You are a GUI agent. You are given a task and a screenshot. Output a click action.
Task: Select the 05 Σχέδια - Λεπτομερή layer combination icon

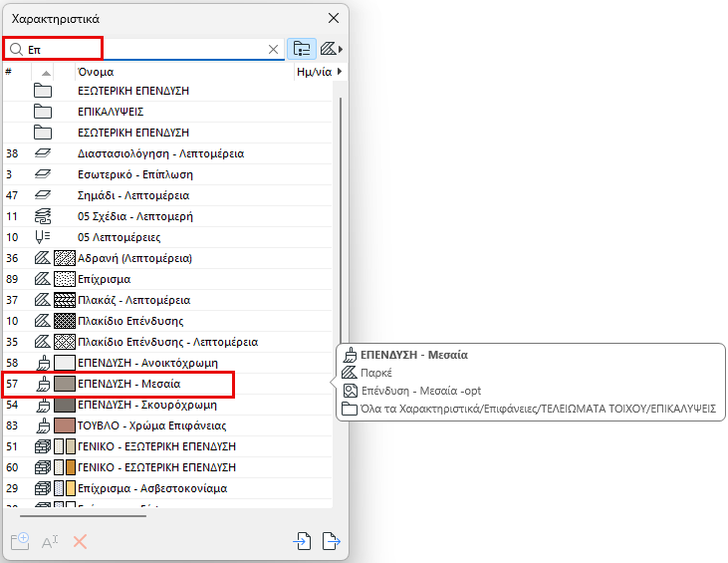[43, 216]
